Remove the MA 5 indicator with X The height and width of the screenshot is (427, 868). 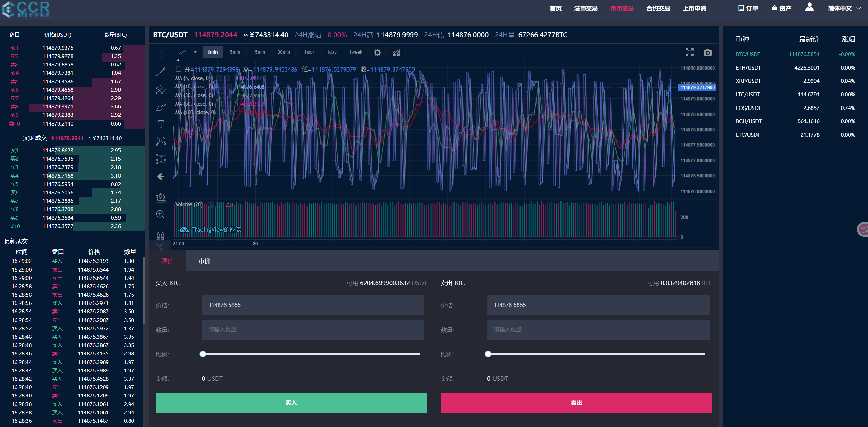[x=227, y=78]
